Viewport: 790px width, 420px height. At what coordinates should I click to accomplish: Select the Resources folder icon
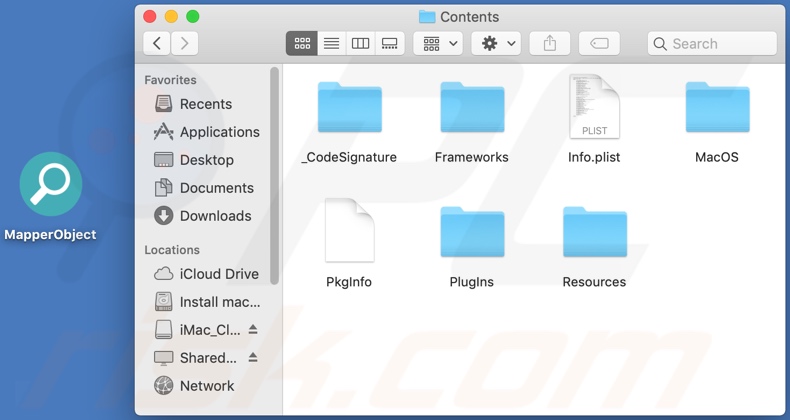[595, 232]
